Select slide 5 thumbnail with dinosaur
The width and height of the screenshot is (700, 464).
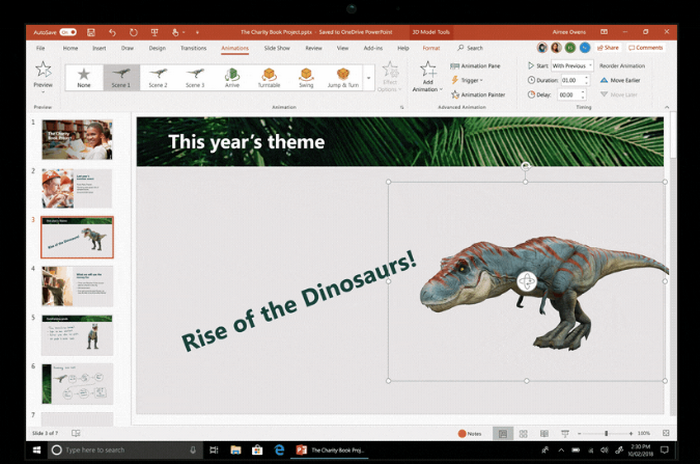point(77,335)
